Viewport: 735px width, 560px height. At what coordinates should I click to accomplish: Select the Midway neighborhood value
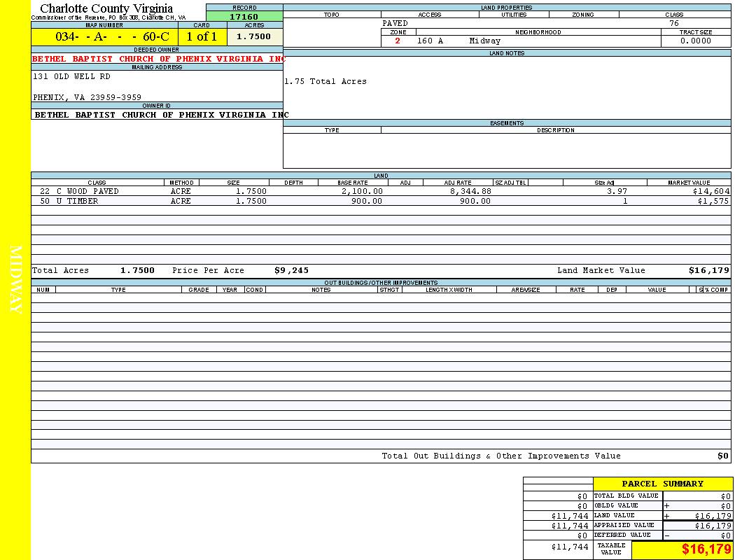click(x=484, y=41)
